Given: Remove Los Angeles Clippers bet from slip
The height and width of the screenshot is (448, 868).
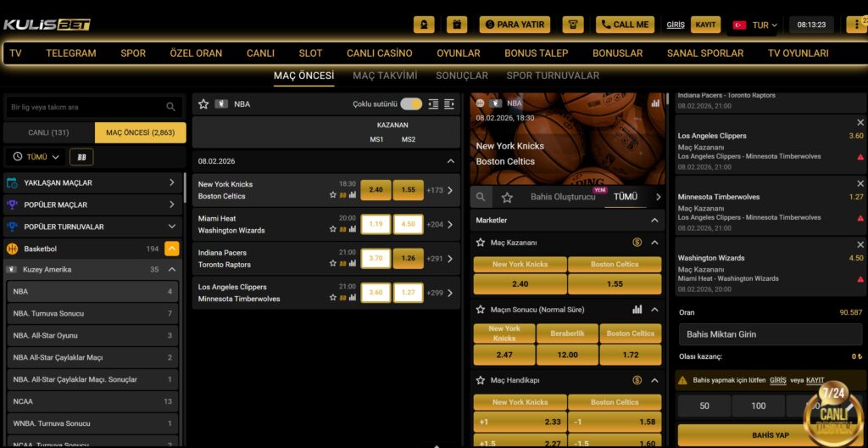Looking at the screenshot, I should pos(860,123).
